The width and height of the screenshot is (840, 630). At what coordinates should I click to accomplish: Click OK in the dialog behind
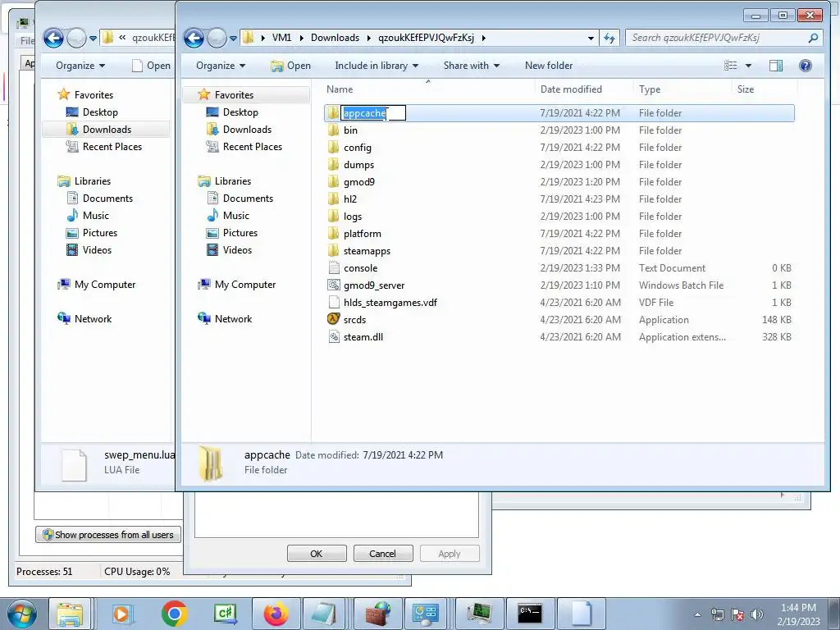317,554
